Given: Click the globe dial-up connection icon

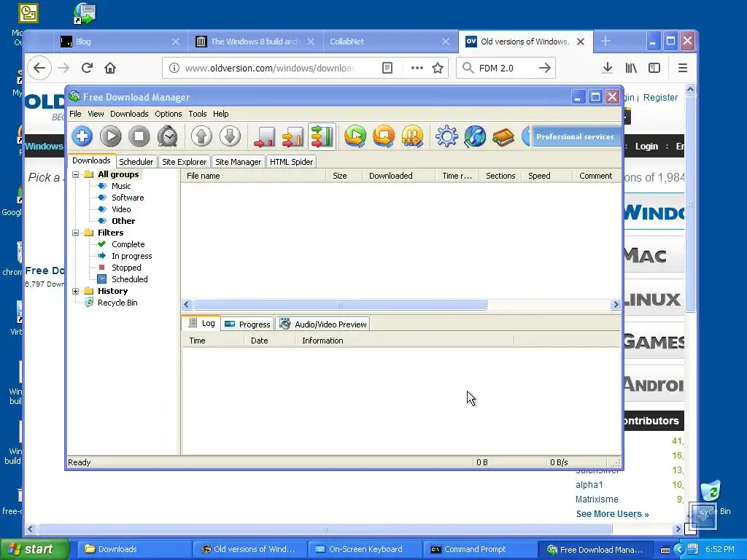Looking at the screenshot, I should [x=475, y=136].
